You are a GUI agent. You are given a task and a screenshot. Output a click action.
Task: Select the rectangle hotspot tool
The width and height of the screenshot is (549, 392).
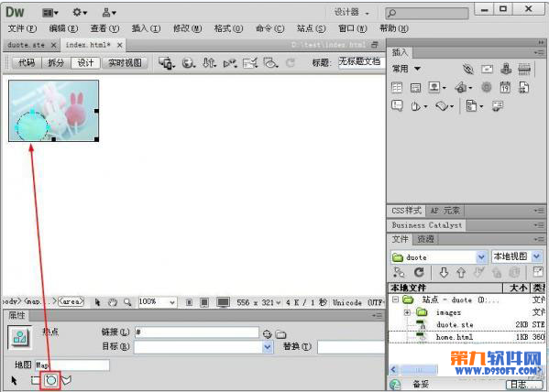(x=36, y=380)
